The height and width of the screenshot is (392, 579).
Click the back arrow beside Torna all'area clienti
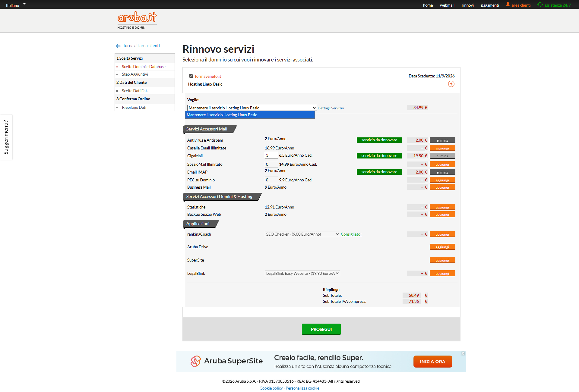[x=118, y=46]
